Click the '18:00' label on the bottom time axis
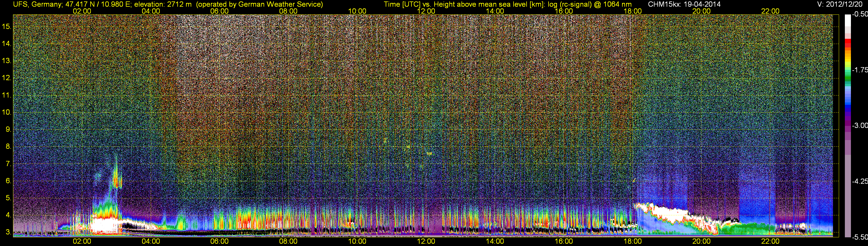 click(x=633, y=241)
